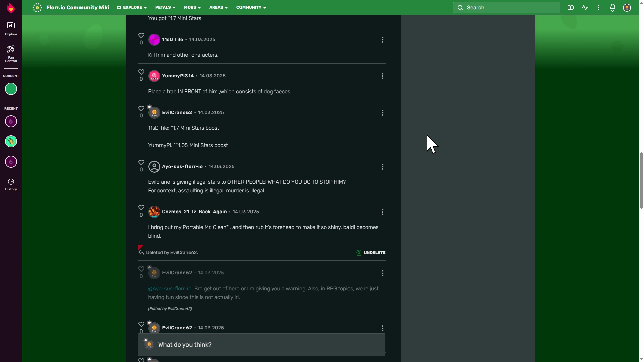Open the @Ayo-sus-florr-io mention link

point(169,289)
